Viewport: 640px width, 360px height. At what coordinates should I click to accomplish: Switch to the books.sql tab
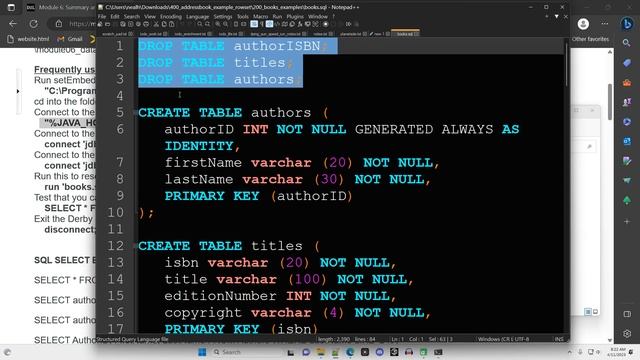click(405, 33)
